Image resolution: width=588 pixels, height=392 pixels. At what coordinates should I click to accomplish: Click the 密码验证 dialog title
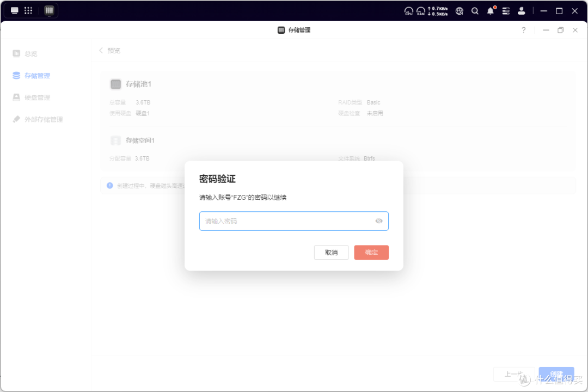(x=217, y=179)
